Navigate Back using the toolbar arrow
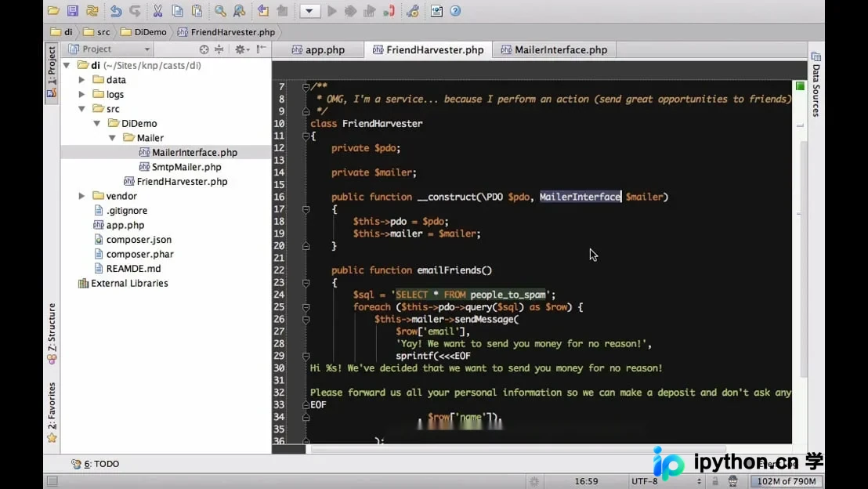The image size is (868, 489). tap(263, 10)
